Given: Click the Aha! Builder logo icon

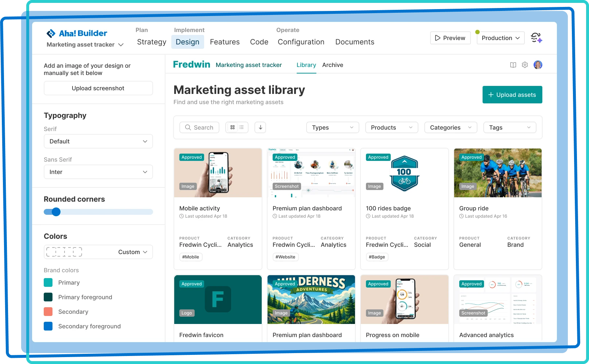Looking at the screenshot, I should click(51, 33).
